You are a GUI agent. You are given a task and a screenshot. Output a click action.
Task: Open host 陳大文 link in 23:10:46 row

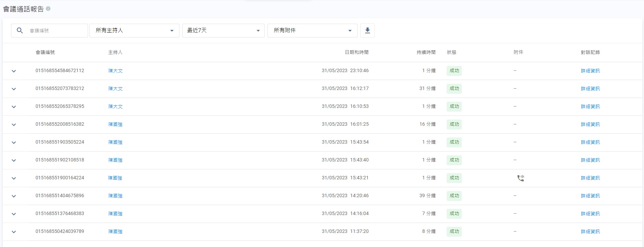point(116,71)
